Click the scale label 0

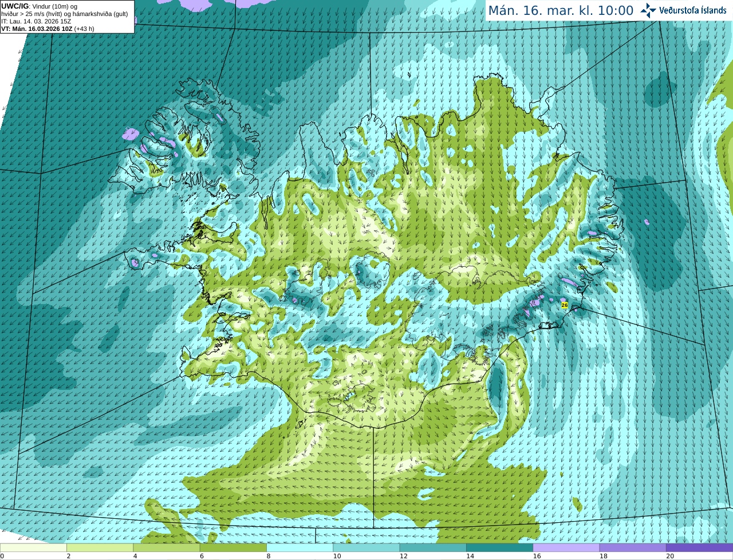(2, 556)
